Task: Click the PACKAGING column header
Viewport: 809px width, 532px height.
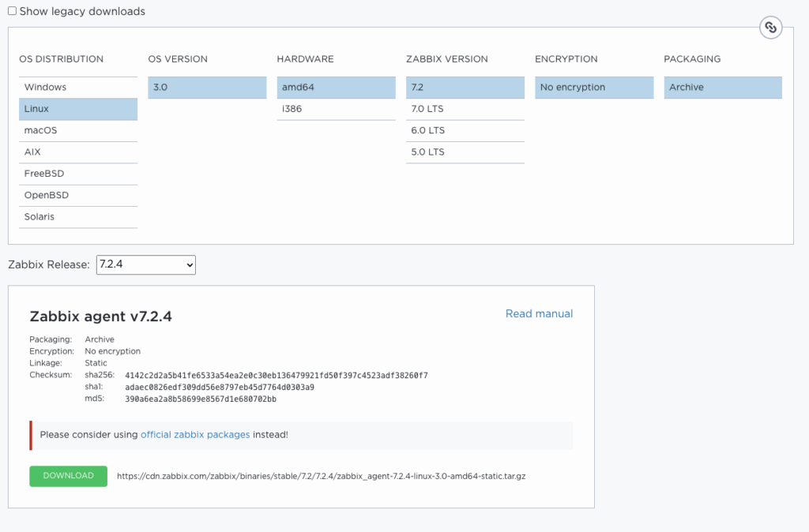Action: pyautogui.click(x=692, y=58)
